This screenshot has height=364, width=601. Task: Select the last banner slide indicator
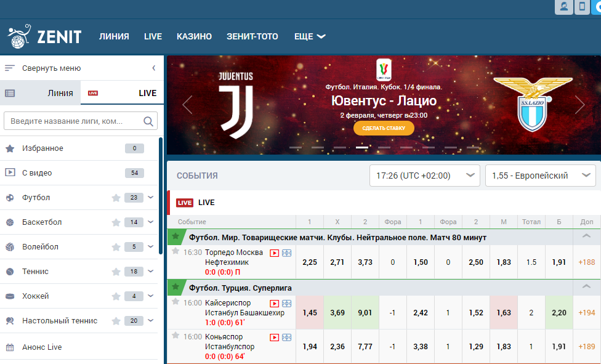coord(473,147)
